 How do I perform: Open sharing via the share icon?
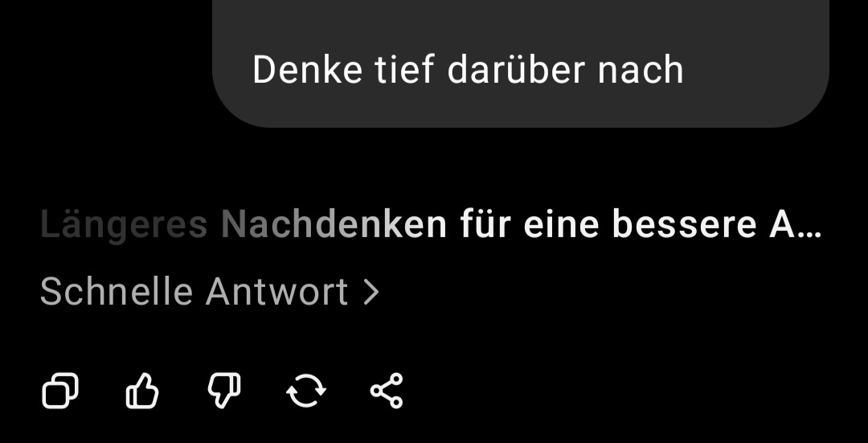[387, 391]
